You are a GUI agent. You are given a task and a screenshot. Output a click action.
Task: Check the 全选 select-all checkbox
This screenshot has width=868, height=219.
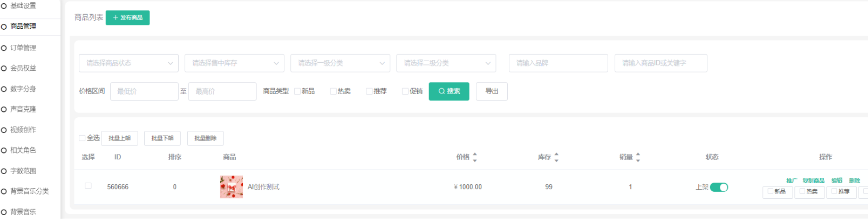[x=83, y=138]
